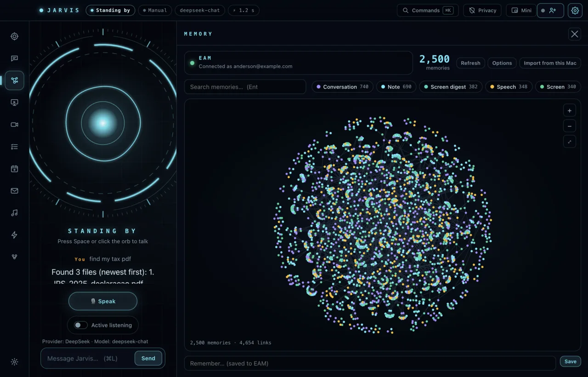Toggle the Conversation 740 filter chip

(342, 87)
